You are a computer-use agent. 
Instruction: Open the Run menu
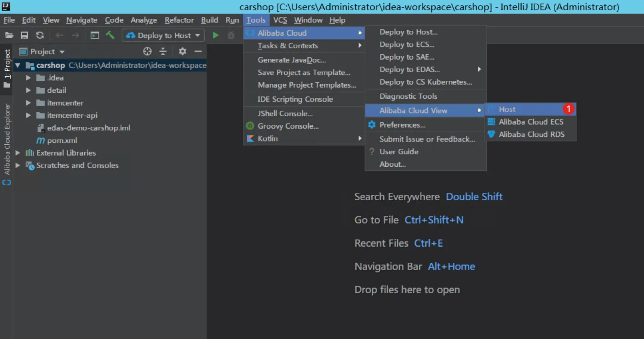[232, 20]
